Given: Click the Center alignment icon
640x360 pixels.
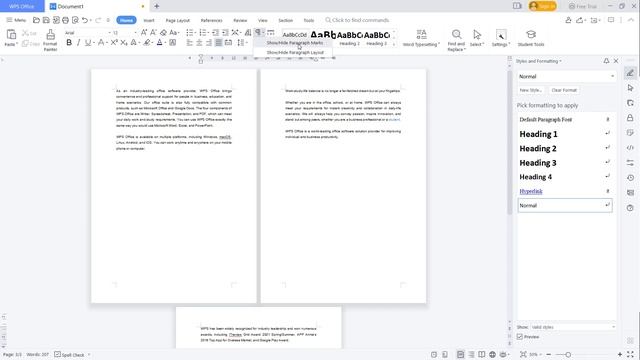Looking at the screenshot, I should (x=199, y=42).
